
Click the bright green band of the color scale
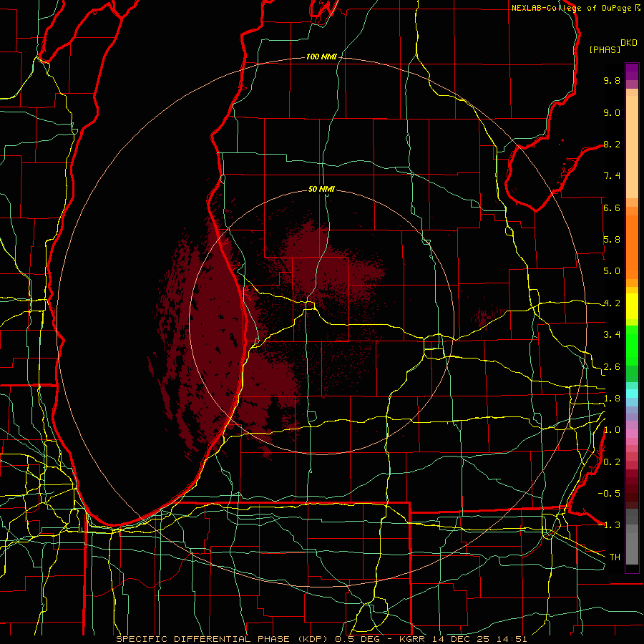(x=632, y=345)
